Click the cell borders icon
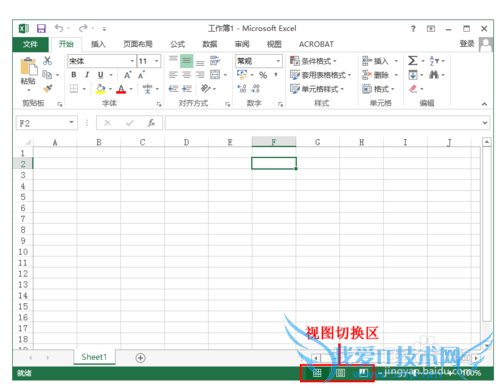 (x=74, y=89)
